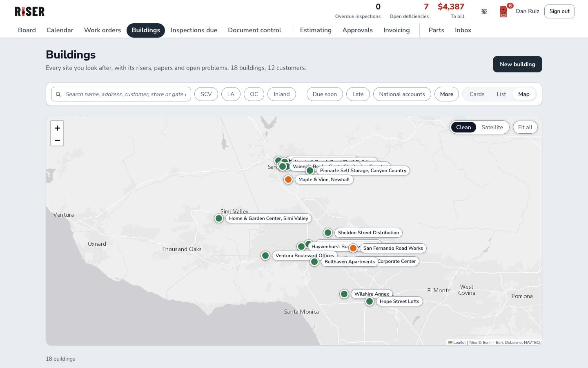Expand the More filters options
Image resolution: width=588 pixels, height=368 pixels.
447,94
